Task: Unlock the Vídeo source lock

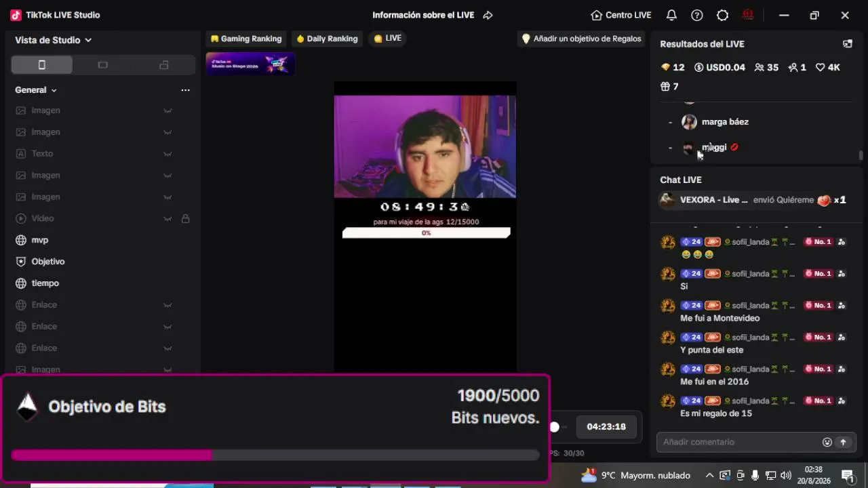Action: pyautogui.click(x=185, y=219)
